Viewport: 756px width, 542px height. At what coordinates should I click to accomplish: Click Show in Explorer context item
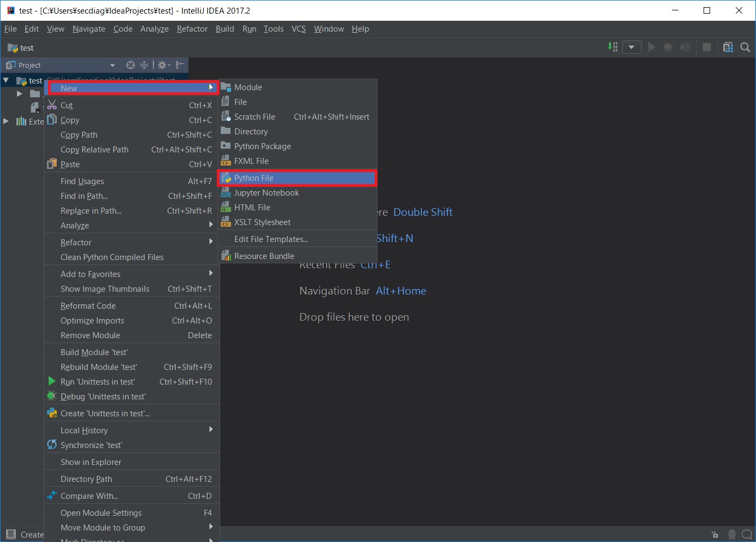91,462
